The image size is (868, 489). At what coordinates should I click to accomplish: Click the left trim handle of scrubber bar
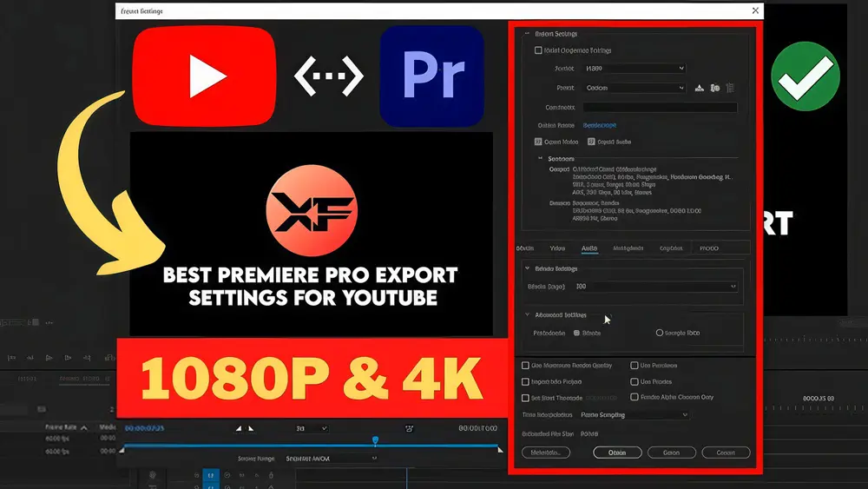[122, 450]
